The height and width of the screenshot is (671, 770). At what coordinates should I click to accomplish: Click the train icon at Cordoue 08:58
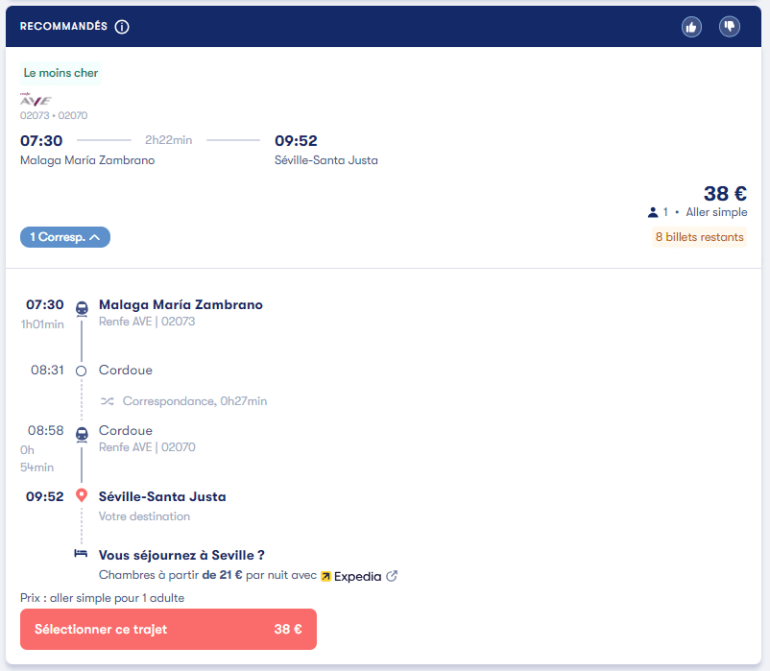click(82, 434)
